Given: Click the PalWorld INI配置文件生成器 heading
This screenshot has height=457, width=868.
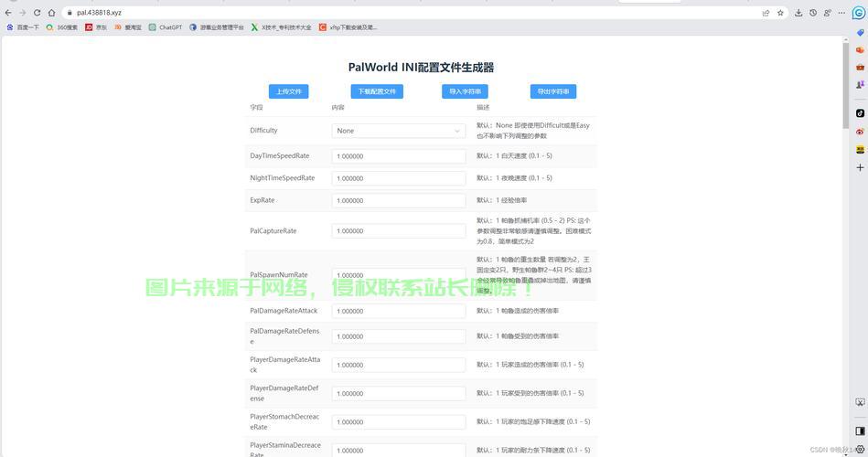Looking at the screenshot, I should 421,67.
